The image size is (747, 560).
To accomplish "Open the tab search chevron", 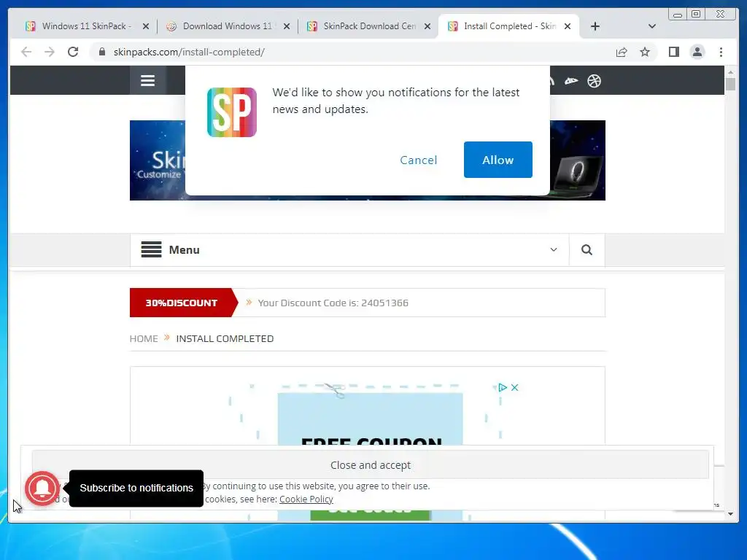I will coord(652,26).
